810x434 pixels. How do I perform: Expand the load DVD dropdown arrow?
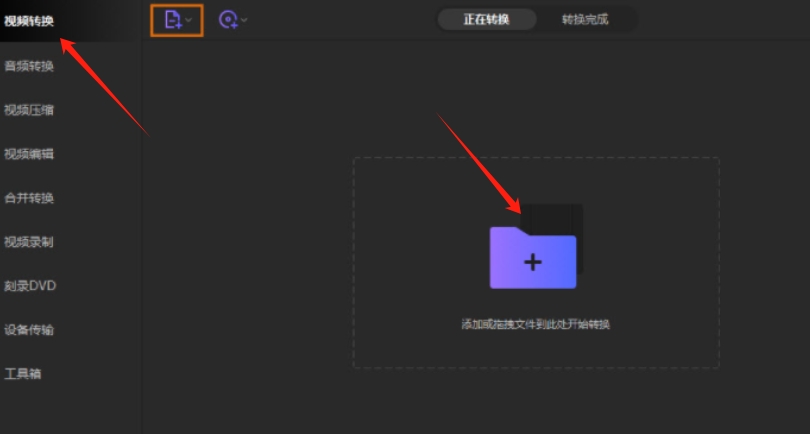coord(244,20)
